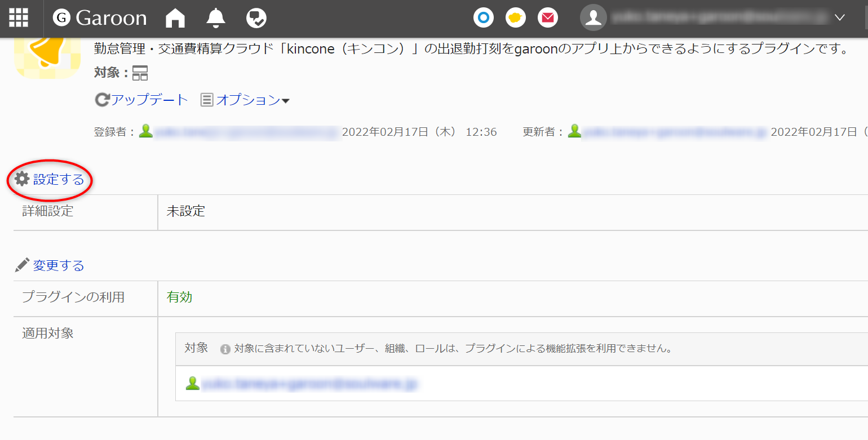Click the registrant user name link
The image size is (868, 440).
pyautogui.click(x=246, y=132)
